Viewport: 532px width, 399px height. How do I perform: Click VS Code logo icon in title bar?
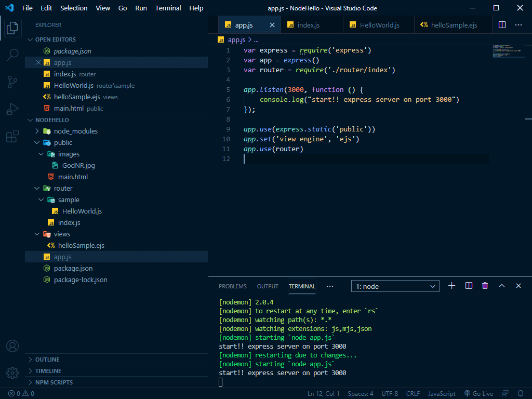tap(9, 8)
